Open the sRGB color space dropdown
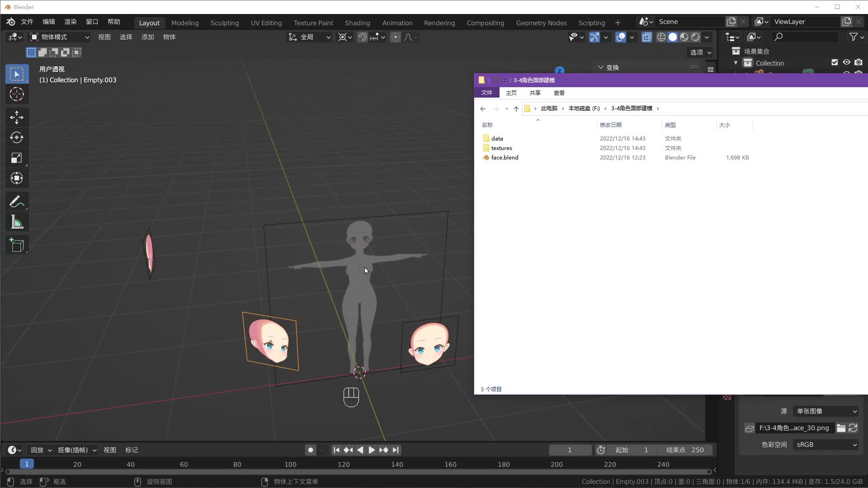The image size is (868, 488). (826, 445)
